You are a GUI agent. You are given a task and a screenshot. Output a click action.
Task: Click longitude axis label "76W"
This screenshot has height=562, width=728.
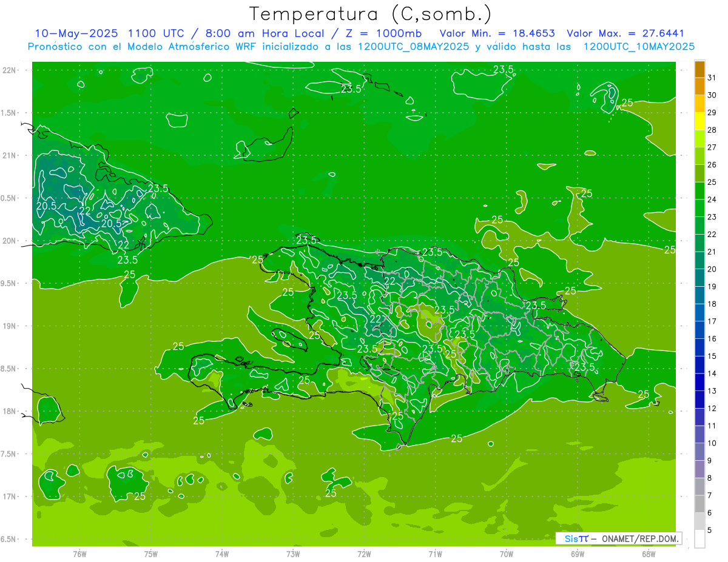coord(79,554)
